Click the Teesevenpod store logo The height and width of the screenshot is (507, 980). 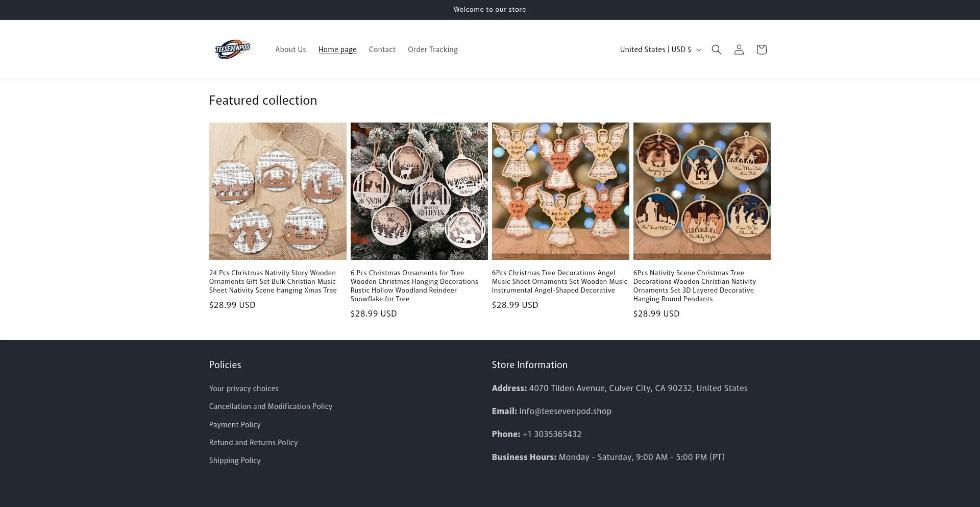(x=233, y=50)
